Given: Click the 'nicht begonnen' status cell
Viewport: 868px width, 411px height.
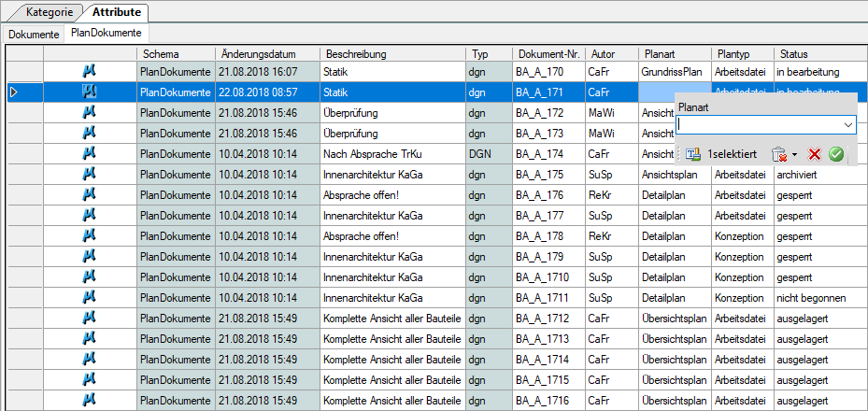Looking at the screenshot, I should tap(819, 298).
